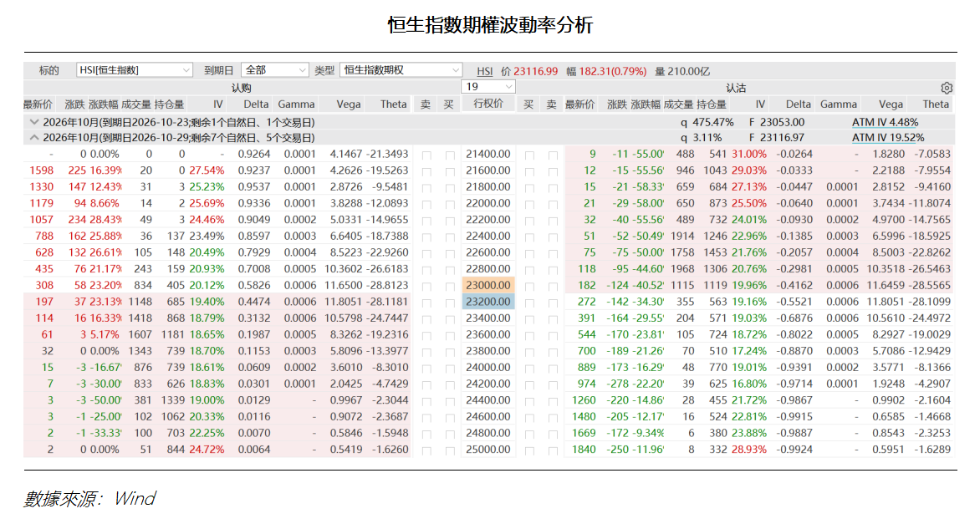Tick the call-side 买 checkbox for strike 23000.00

pos(449,286)
